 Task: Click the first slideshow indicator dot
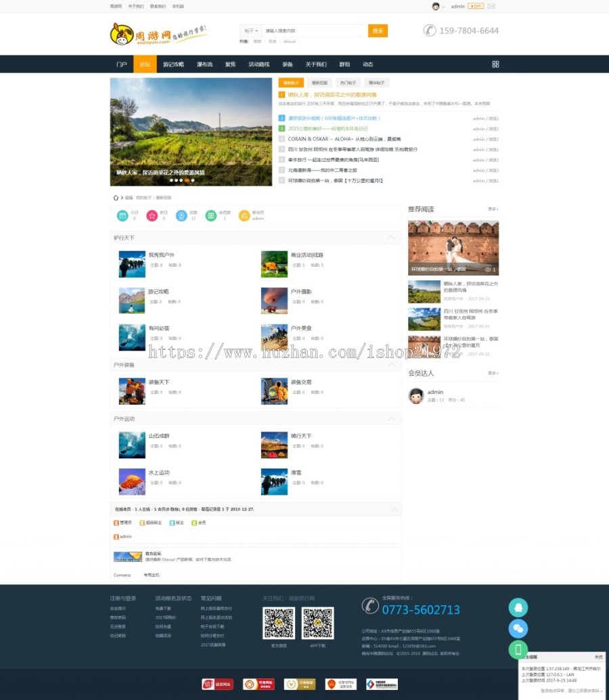(171, 180)
